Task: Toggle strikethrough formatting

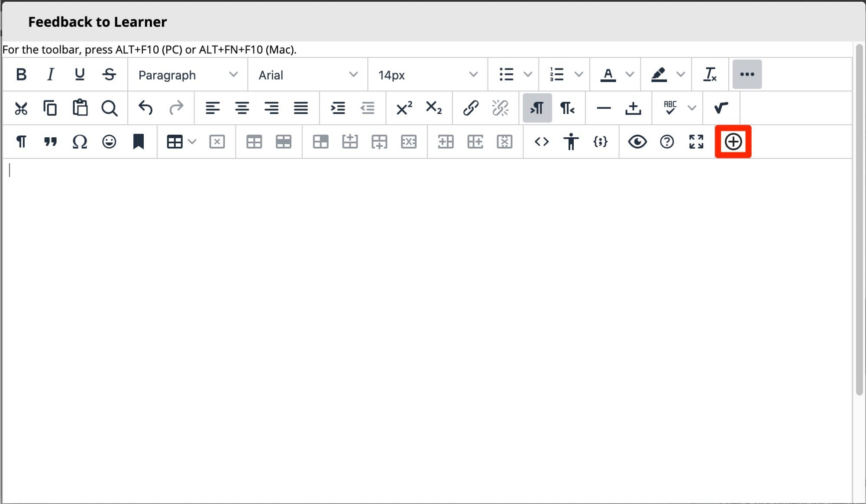Action: tap(109, 74)
